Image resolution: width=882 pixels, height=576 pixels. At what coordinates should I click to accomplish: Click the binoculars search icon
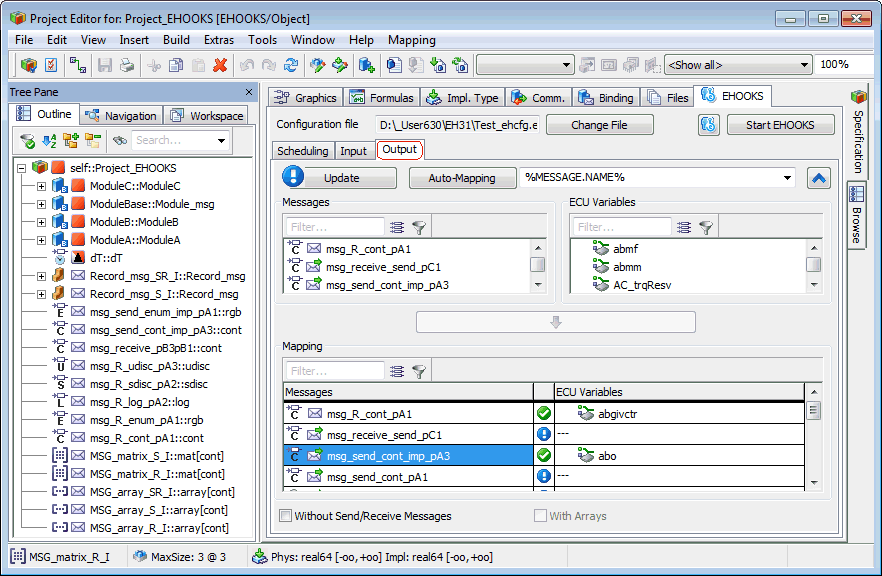click(x=119, y=140)
